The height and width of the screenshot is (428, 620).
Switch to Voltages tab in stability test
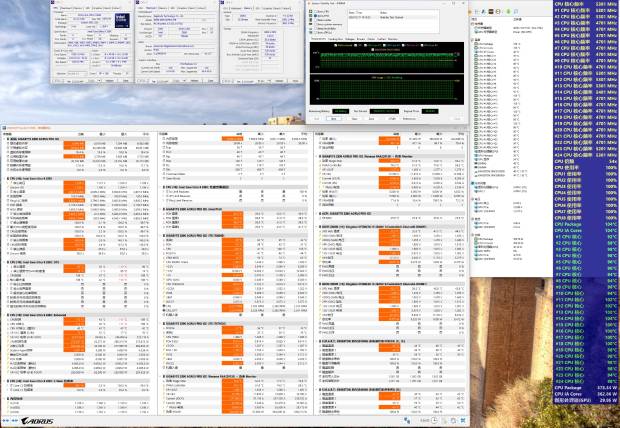[x=350, y=39]
